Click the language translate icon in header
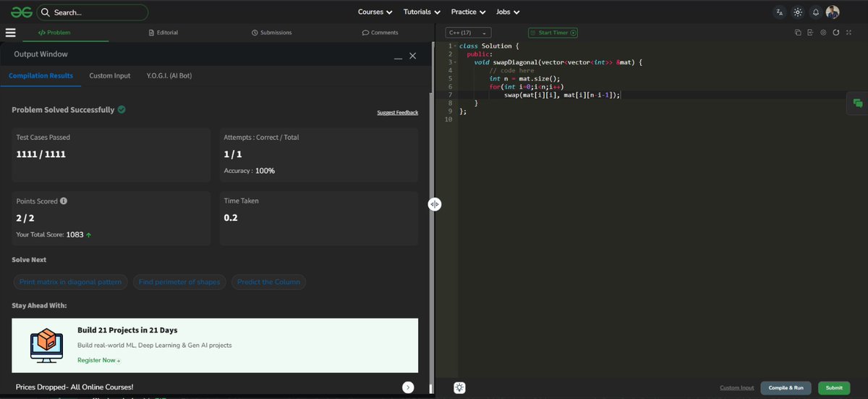The height and width of the screenshot is (399, 868). [779, 12]
